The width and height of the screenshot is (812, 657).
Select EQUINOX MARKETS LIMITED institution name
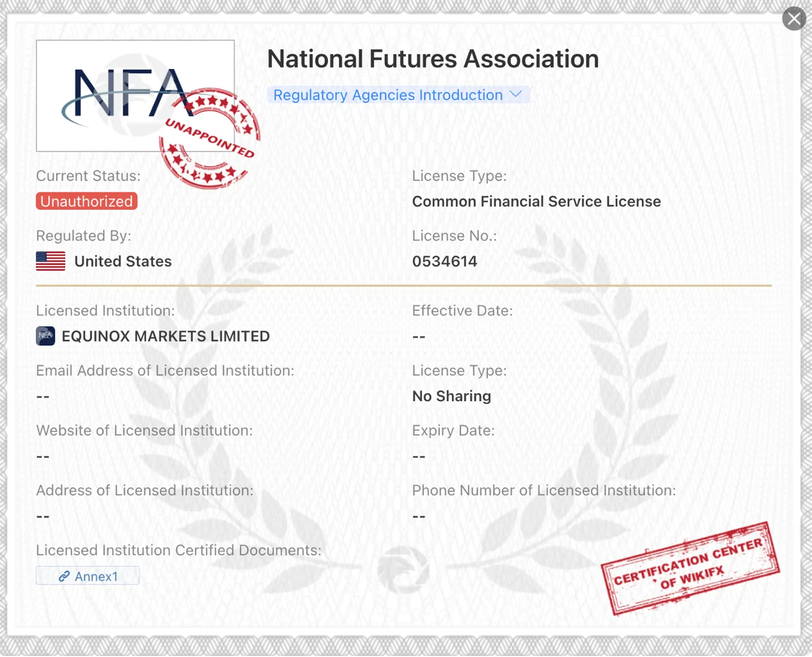point(166,336)
